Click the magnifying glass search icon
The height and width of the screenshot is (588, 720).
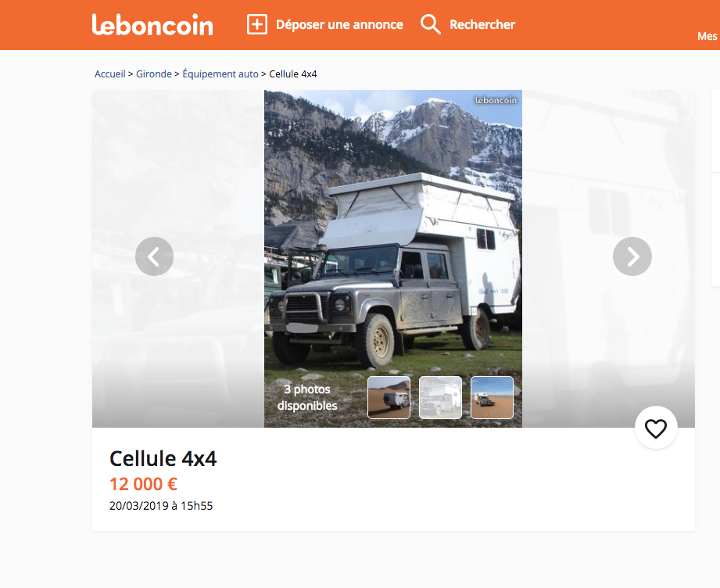[431, 24]
